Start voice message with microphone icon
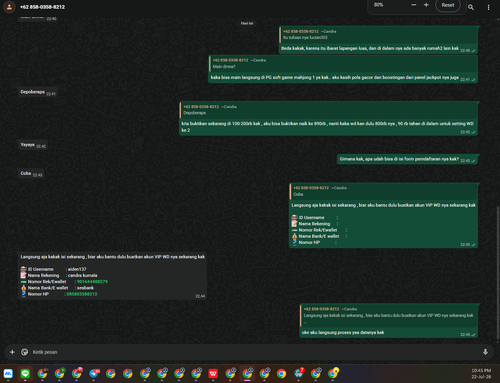The image size is (500, 383). pyautogui.click(x=485, y=352)
